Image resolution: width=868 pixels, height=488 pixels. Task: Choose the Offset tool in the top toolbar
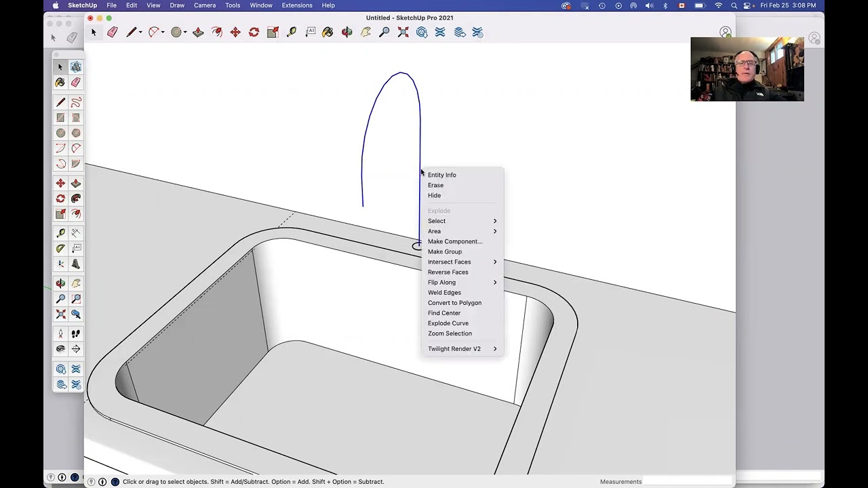click(217, 32)
